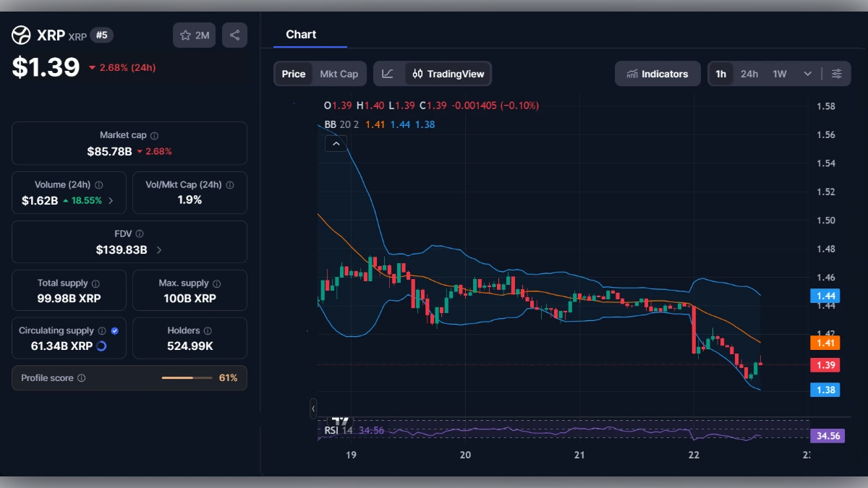Image resolution: width=868 pixels, height=488 pixels.
Task: Expand the hidden left chart panel
Action: pos(313,409)
